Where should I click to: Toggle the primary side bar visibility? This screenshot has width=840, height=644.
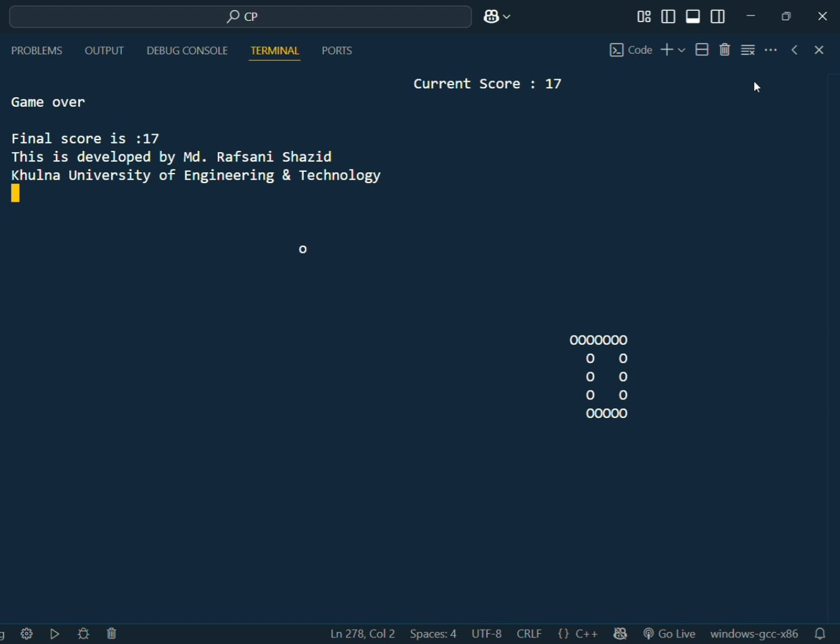click(669, 17)
